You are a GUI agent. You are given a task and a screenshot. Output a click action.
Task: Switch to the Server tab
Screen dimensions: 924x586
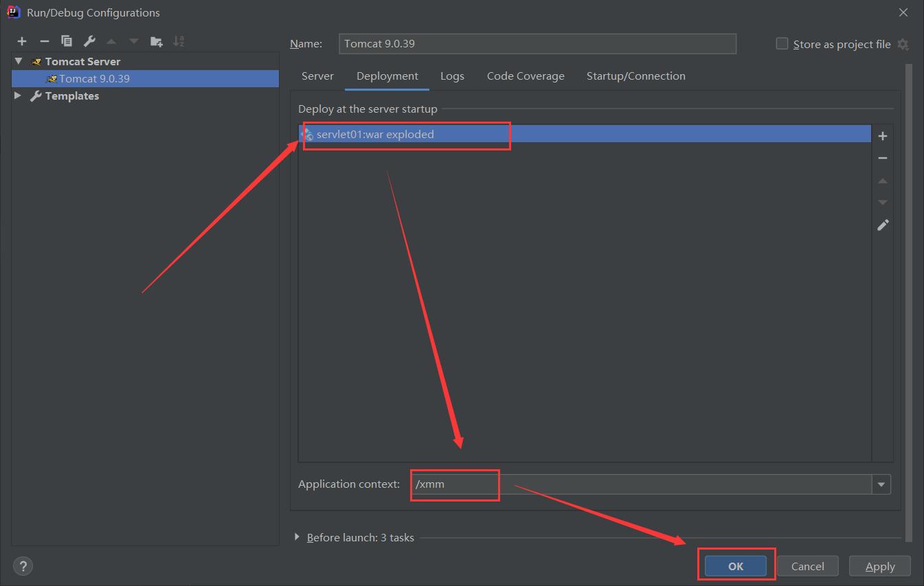[317, 76]
